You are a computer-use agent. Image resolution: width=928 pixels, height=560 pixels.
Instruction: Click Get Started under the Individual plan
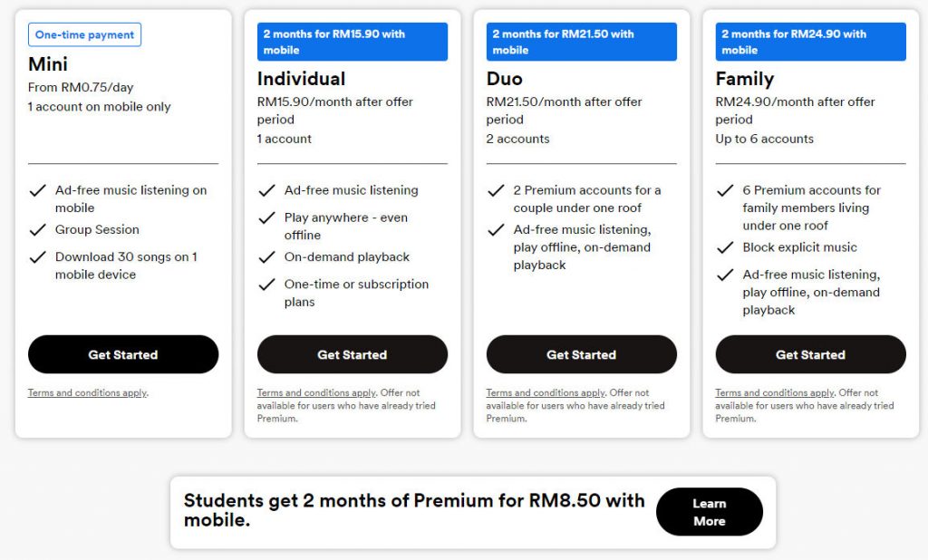point(353,354)
